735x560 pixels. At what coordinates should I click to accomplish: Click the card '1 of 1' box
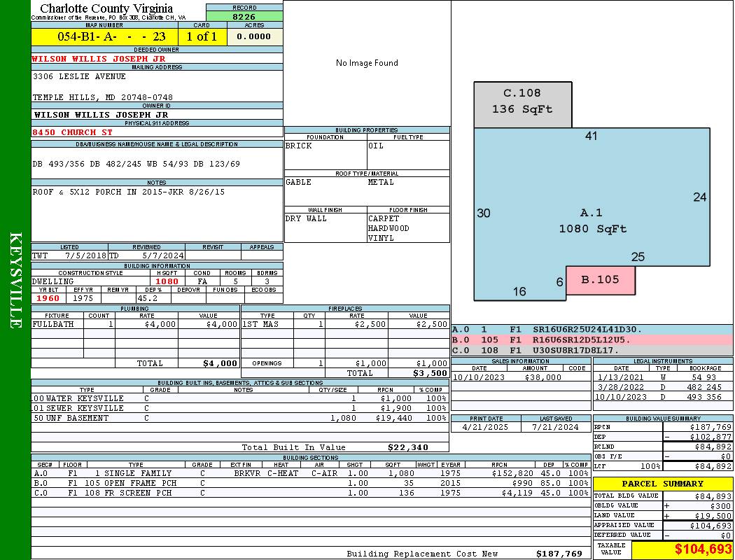pos(202,36)
